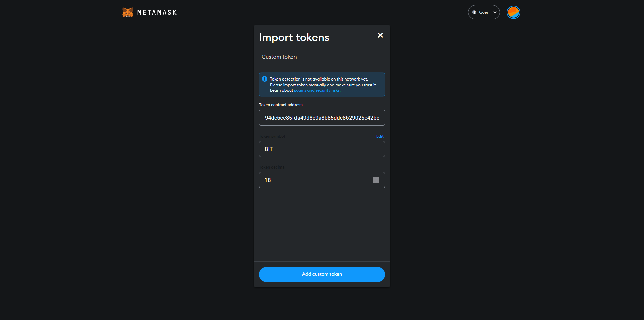644x320 pixels.
Task: Click the faded Token decimal label
Action: (272, 167)
